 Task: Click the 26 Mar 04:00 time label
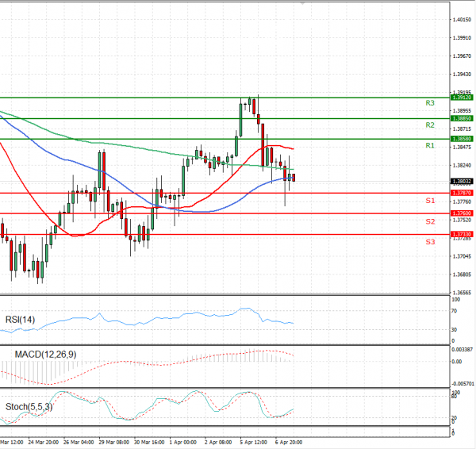pos(79,443)
